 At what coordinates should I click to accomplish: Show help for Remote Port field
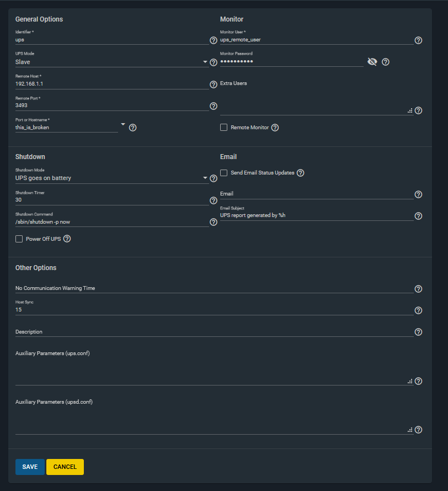(x=214, y=106)
